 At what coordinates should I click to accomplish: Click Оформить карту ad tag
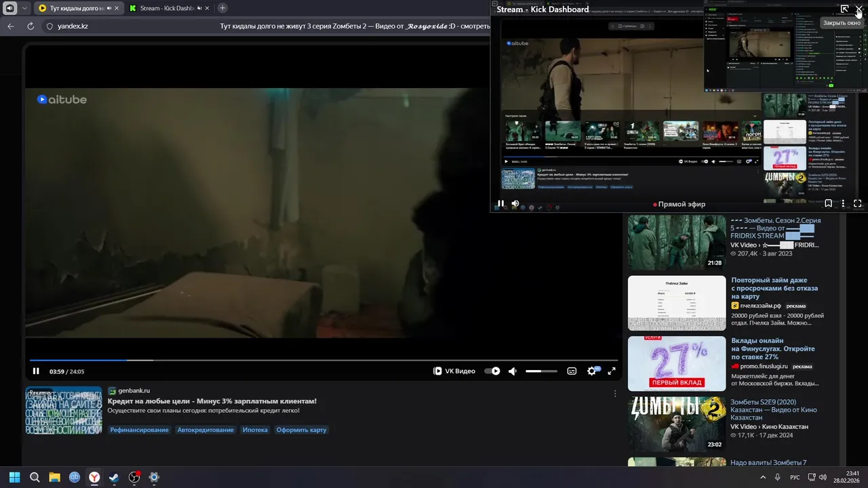pyautogui.click(x=301, y=430)
